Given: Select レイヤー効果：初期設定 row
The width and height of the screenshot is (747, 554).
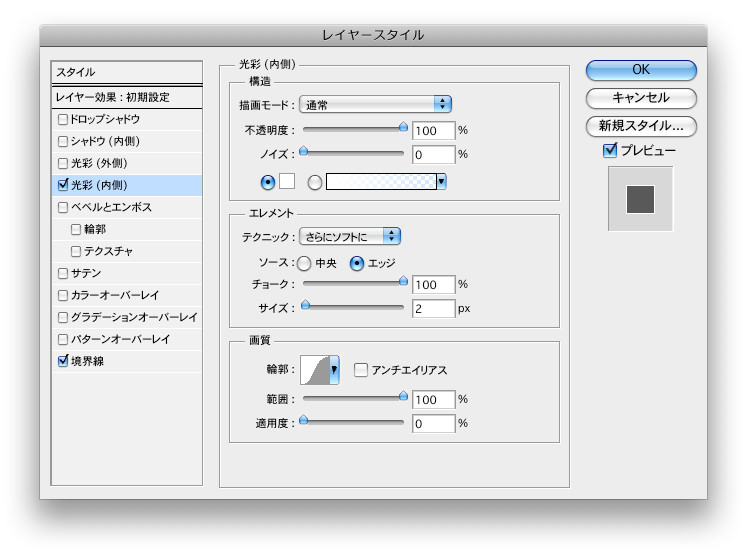Looking at the screenshot, I should point(127,97).
